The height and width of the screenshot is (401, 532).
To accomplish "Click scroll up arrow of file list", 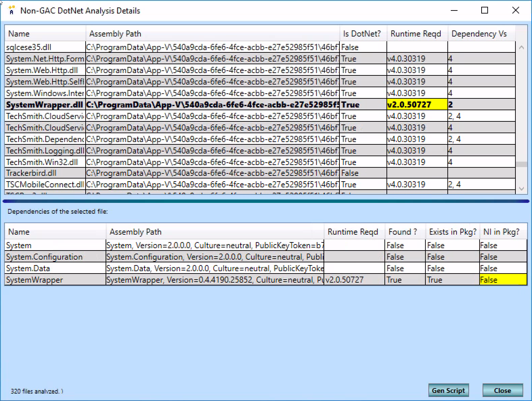I will click(x=522, y=48).
